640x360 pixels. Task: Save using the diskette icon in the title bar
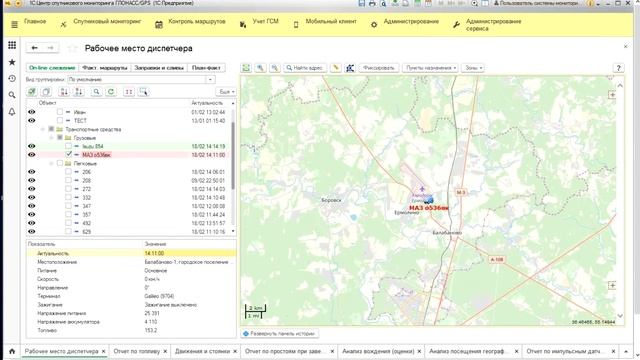click(362, 3)
